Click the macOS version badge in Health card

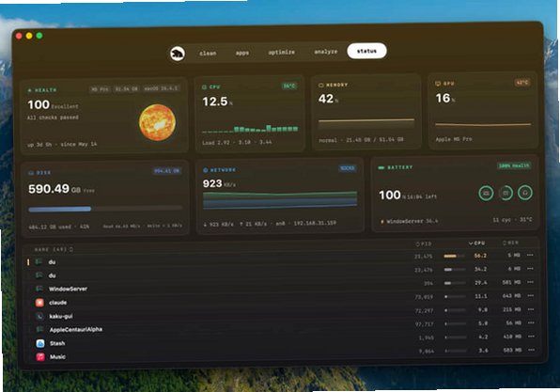click(161, 88)
